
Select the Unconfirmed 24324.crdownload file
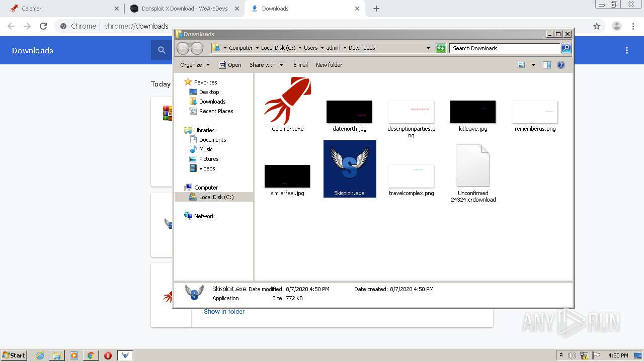click(x=473, y=173)
